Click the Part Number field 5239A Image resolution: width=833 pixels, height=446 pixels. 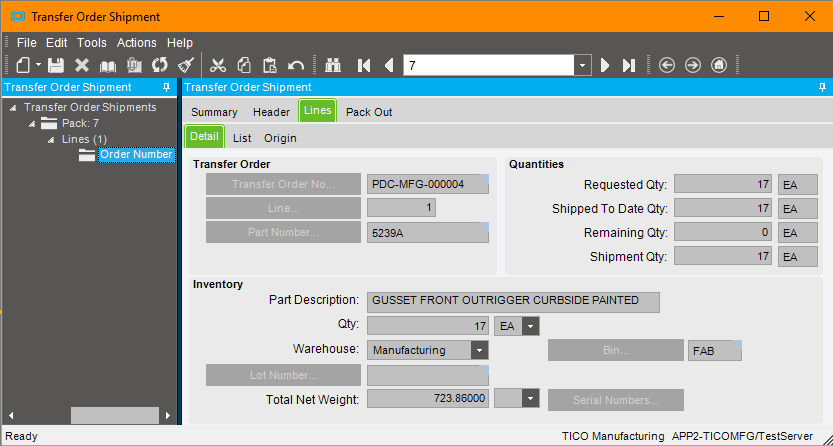[x=428, y=233]
